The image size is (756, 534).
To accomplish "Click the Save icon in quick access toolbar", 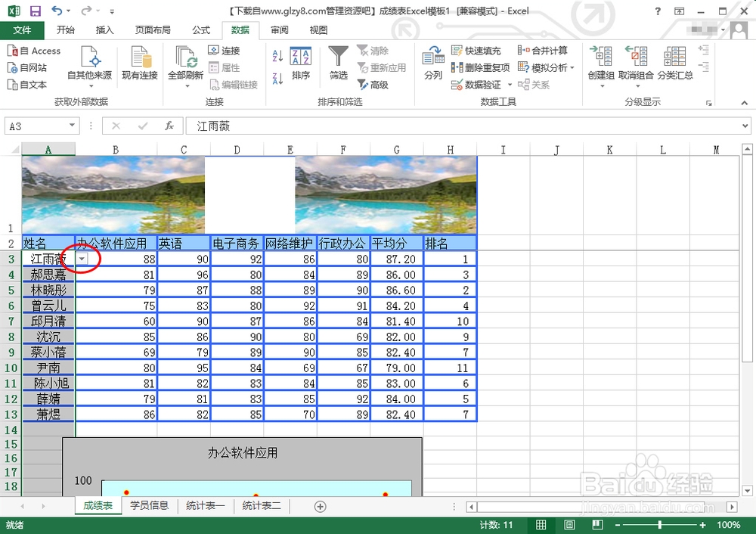I will (x=36, y=11).
